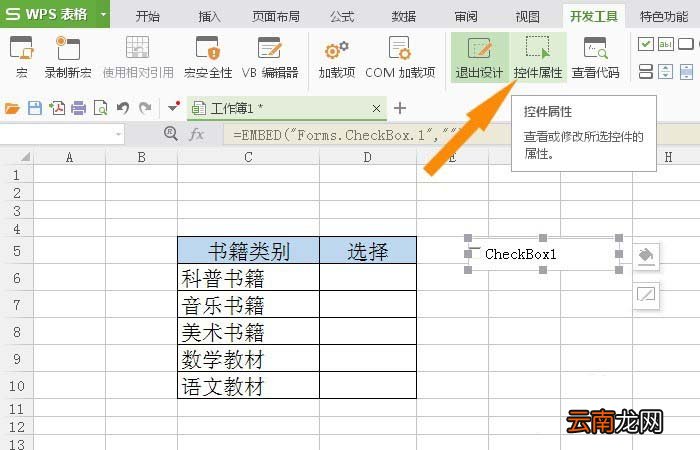Select the 开发工具 ribbon tab
This screenshot has height=450, width=700.
(x=594, y=17)
